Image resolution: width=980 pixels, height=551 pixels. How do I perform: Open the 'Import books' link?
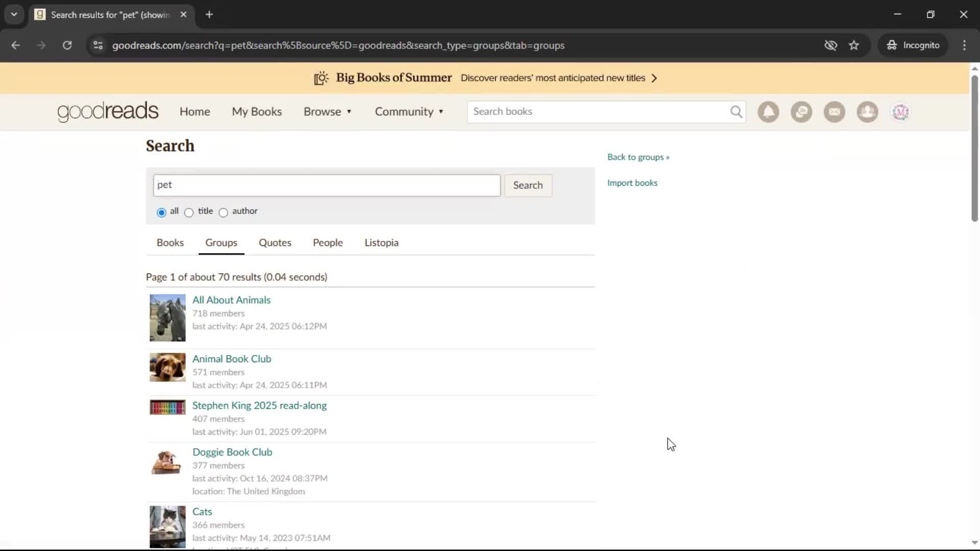(632, 183)
